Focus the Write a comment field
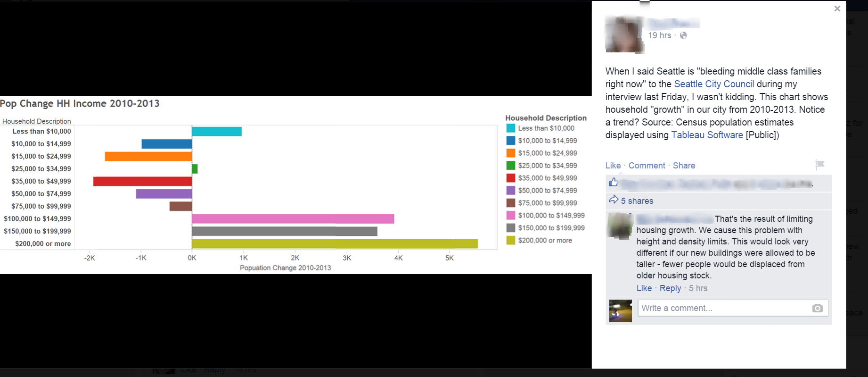 pyautogui.click(x=723, y=308)
